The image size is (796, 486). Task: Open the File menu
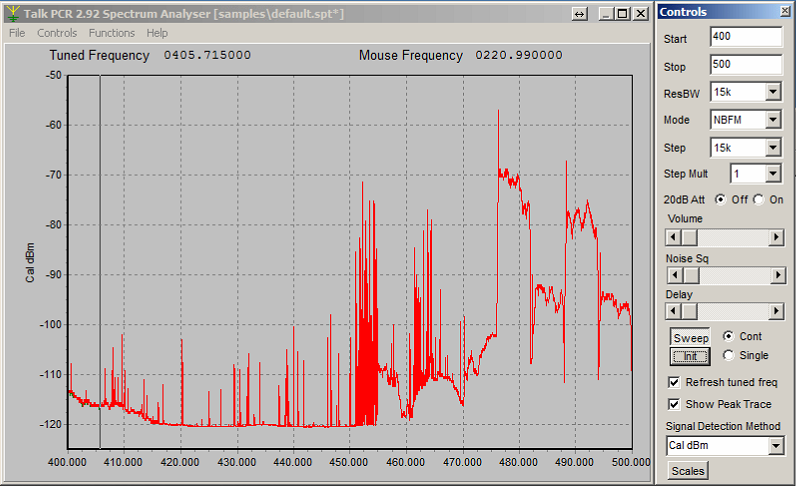(x=17, y=33)
